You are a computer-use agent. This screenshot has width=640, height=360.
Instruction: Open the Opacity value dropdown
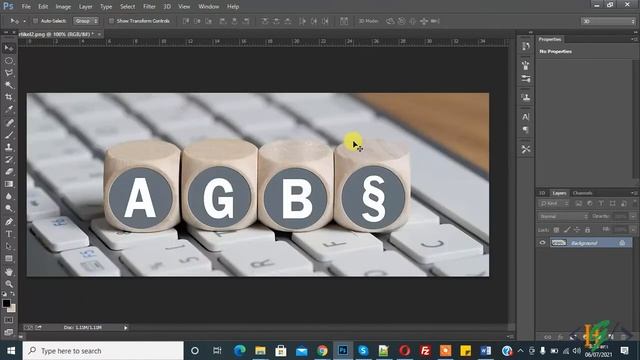[x=633, y=216]
